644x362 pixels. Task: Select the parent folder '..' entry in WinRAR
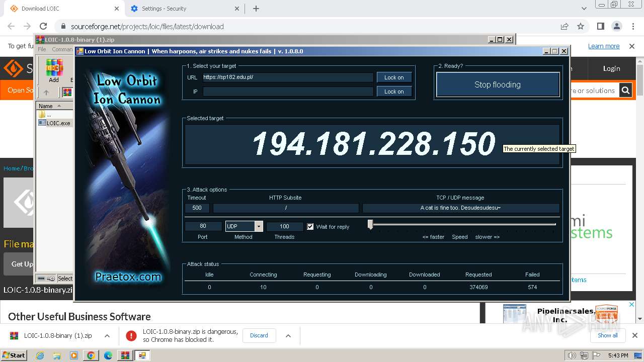[44, 115]
